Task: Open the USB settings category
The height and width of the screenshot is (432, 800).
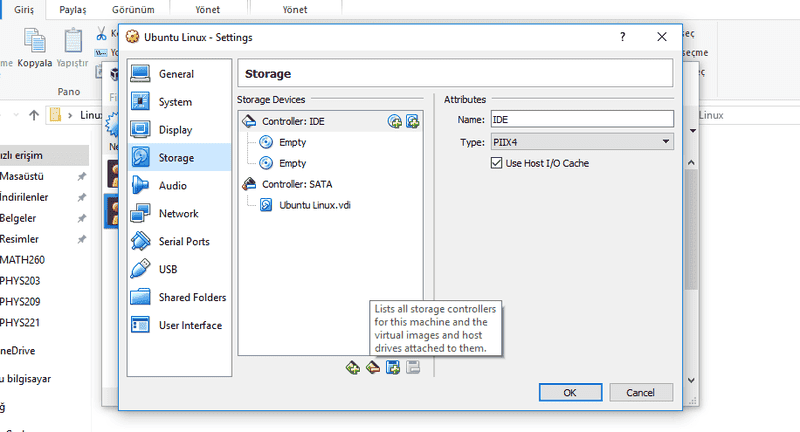Action: (x=168, y=270)
